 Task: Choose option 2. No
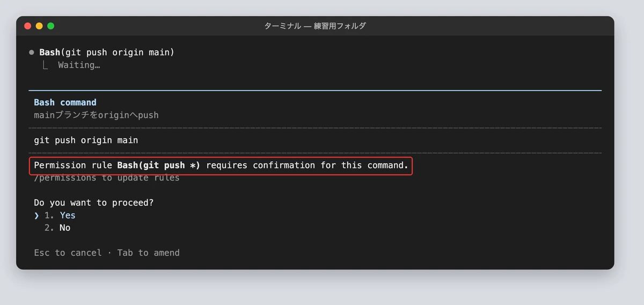tap(57, 228)
